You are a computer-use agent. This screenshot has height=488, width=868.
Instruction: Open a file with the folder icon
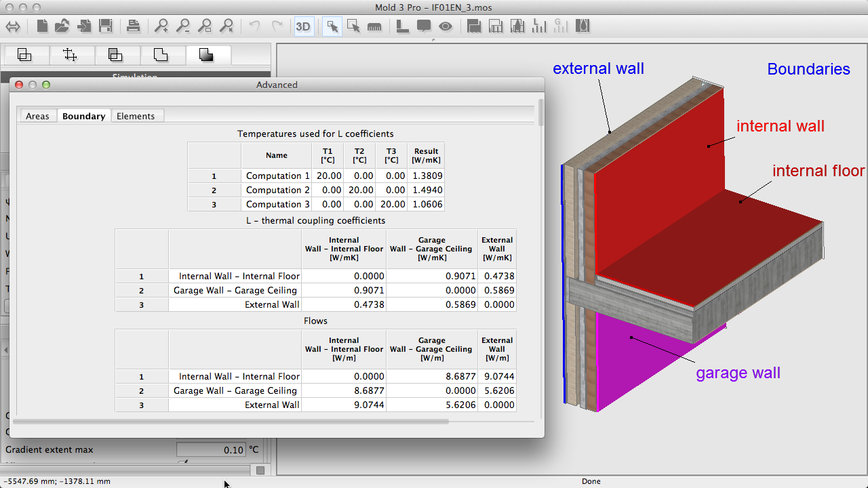tap(62, 26)
